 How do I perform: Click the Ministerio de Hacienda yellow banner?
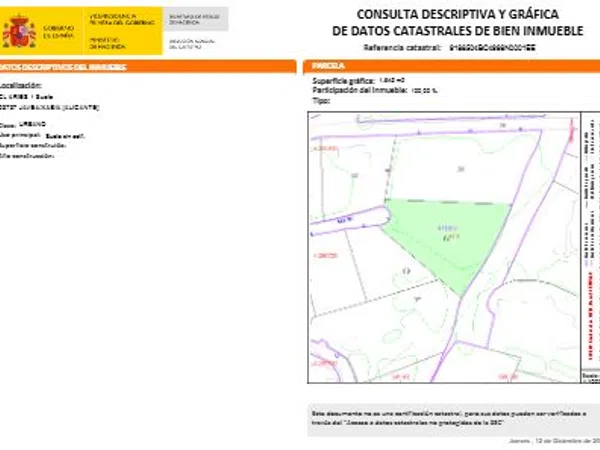(x=118, y=31)
